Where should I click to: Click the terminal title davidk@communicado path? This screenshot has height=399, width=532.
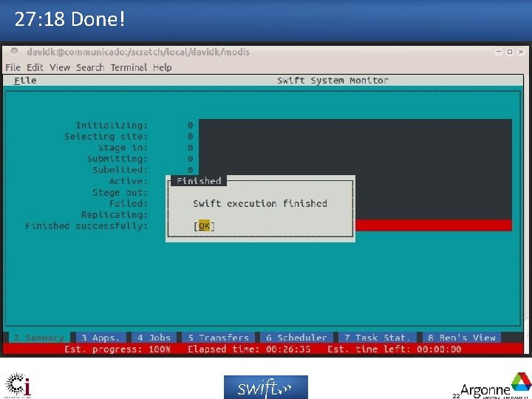point(138,52)
